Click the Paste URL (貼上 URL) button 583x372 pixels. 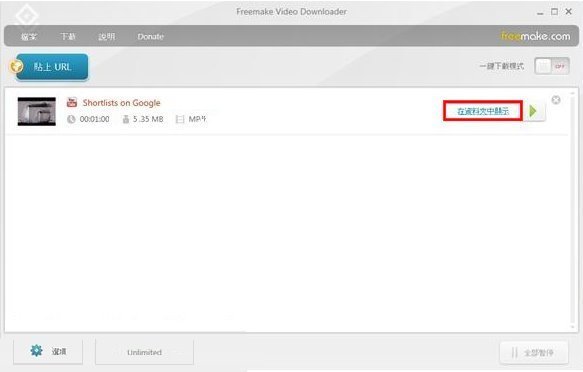[52, 67]
